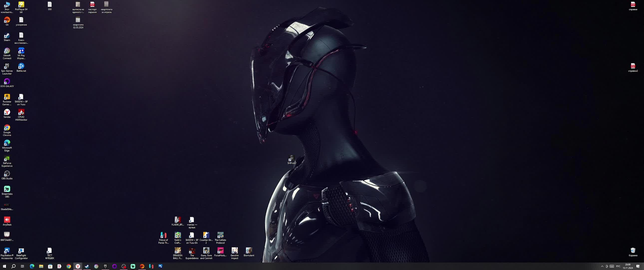Select the CPUID HWMonitor desktop icon
The height and width of the screenshot is (270, 644).
click(21, 115)
